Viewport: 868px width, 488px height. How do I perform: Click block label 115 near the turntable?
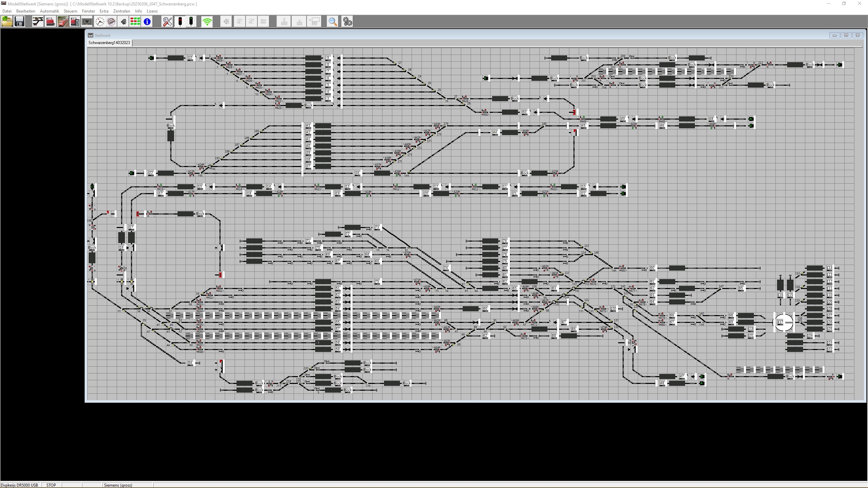790,295
